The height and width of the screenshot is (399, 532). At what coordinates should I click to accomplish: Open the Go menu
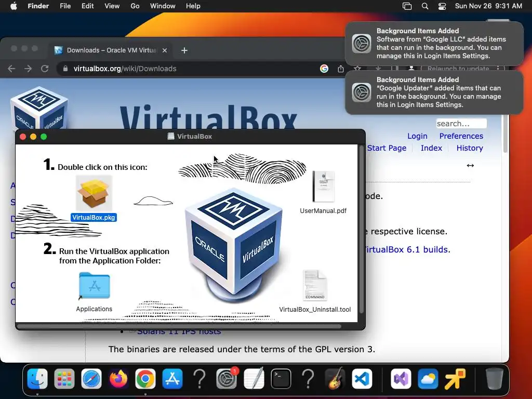pyautogui.click(x=135, y=6)
